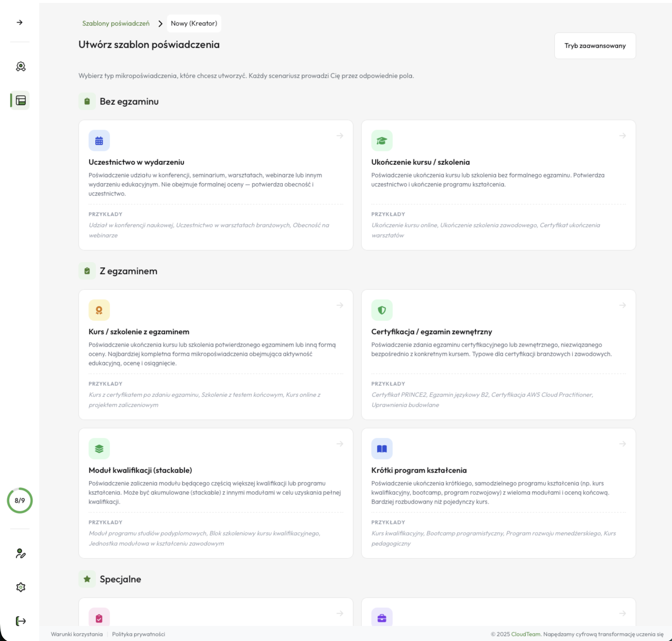Switch to Tryb zaawansowany
Screen dimensions: 672x641
[x=595, y=46]
